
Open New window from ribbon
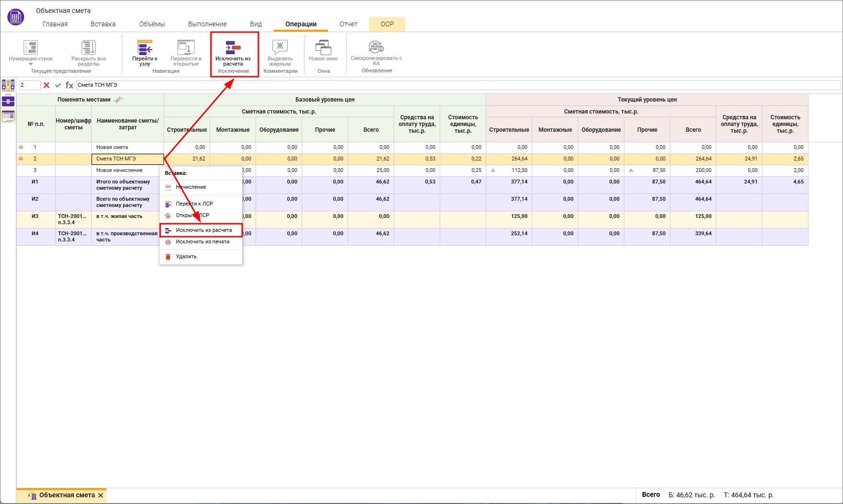pyautogui.click(x=323, y=48)
